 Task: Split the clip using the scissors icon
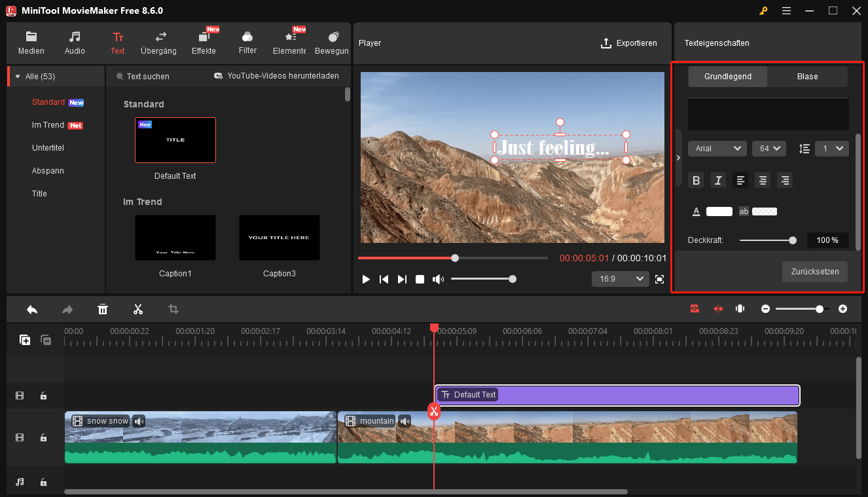pyautogui.click(x=138, y=308)
